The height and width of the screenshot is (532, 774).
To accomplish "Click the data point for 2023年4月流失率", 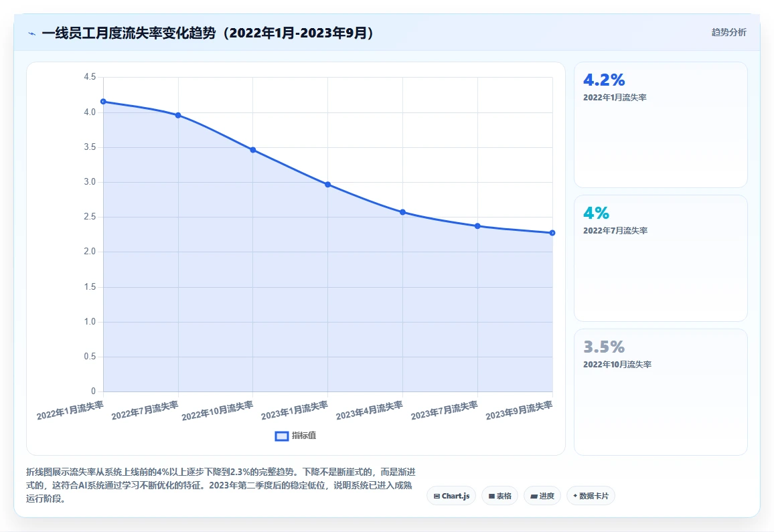I will tap(403, 212).
